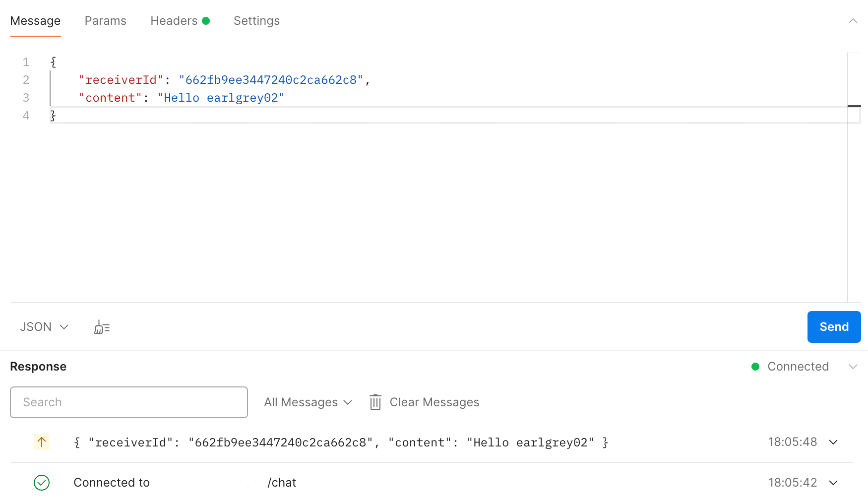Click the 'Connected to' message text

coord(112,483)
